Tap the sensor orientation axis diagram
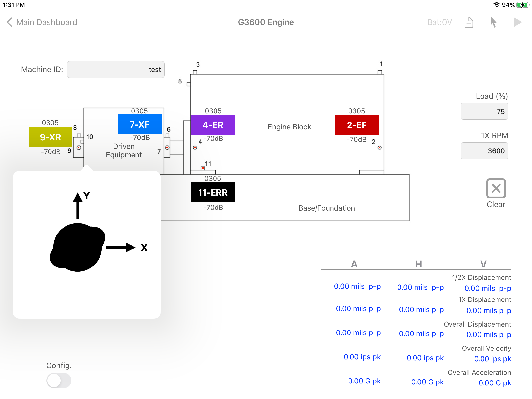 click(x=99, y=232)
